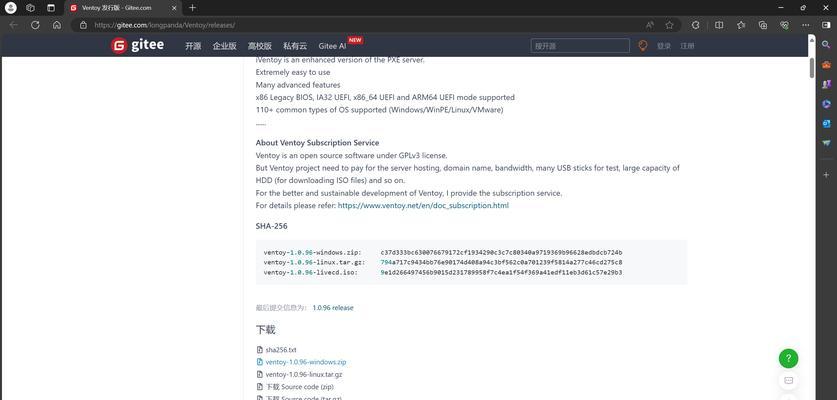This screenshot has width=837, height=400.
Task: Open Collections panel
Action: pos(763,25)
